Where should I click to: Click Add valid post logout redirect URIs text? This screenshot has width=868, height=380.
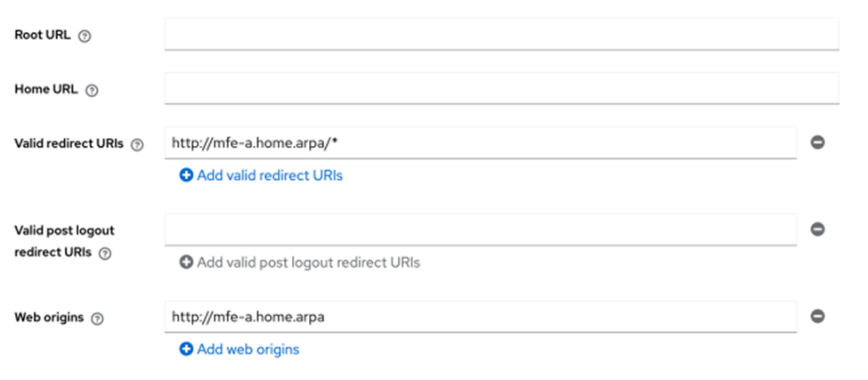(308, 263)
